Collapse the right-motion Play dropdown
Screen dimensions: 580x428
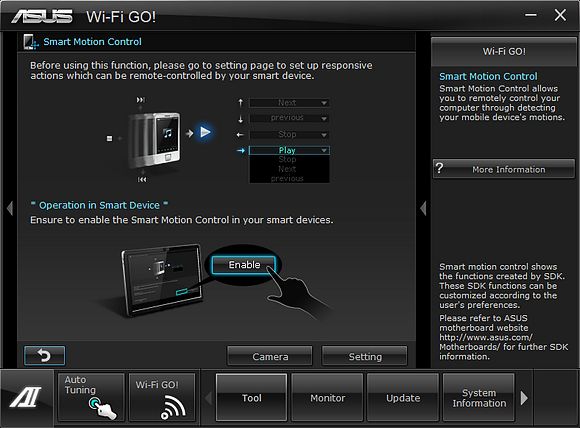point(289,150)
